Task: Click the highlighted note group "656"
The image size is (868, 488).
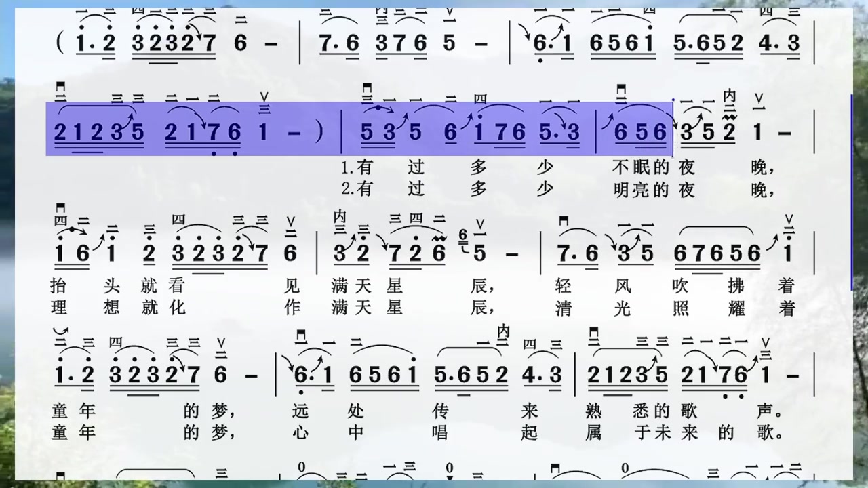Action: tap(640, 132)
